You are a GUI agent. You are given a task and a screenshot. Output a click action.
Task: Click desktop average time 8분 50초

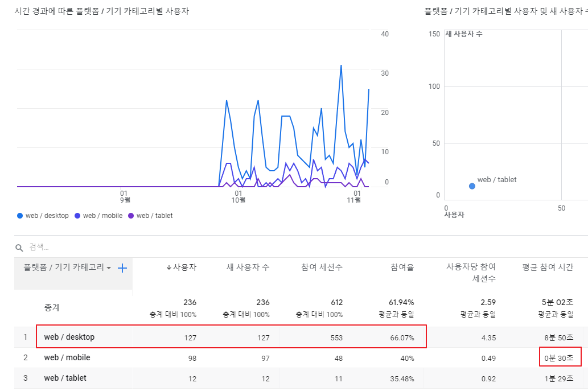tap(559, 338)
